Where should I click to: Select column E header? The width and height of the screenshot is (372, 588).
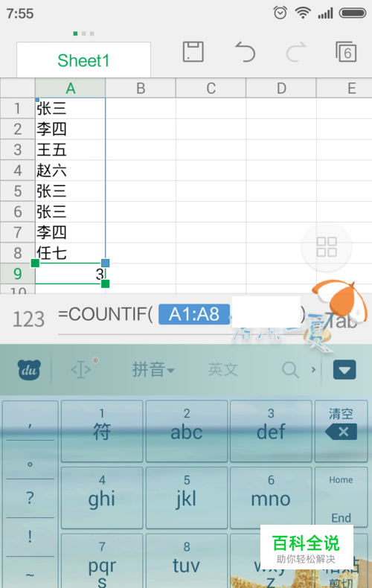pyautogui.click(x=345, y=89)
